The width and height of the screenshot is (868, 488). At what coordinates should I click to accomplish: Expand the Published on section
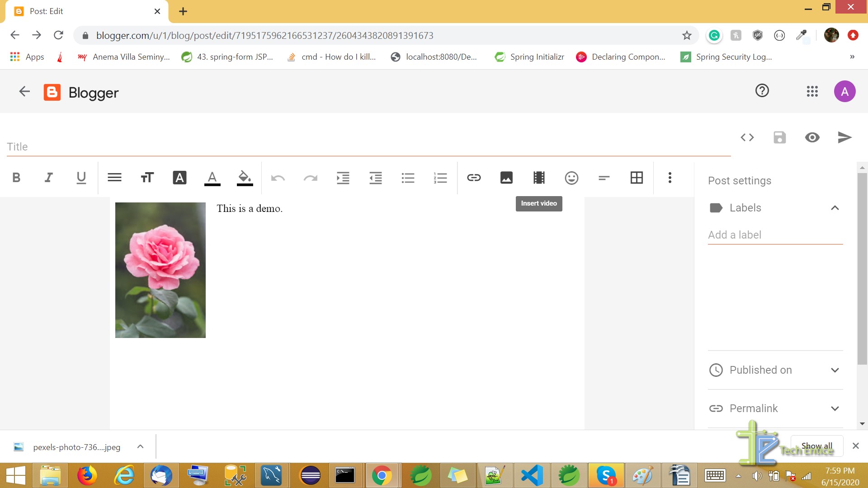(x=834, y=370)
